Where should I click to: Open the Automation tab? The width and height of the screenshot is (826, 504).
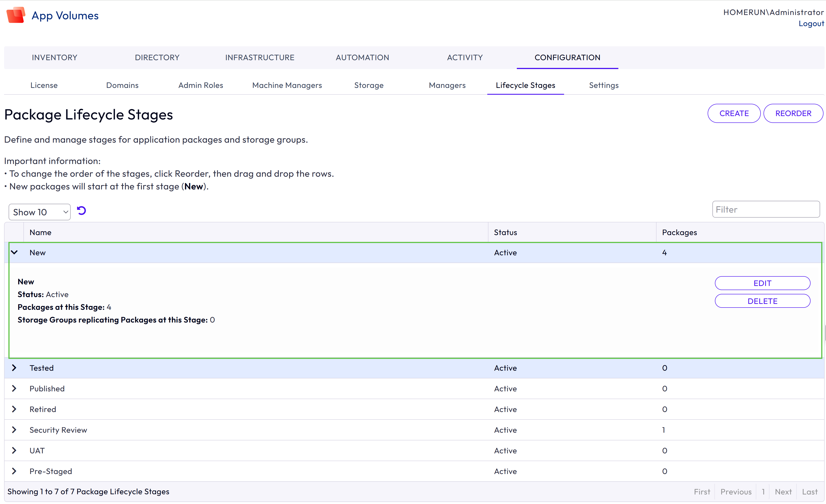coord(362,58)
